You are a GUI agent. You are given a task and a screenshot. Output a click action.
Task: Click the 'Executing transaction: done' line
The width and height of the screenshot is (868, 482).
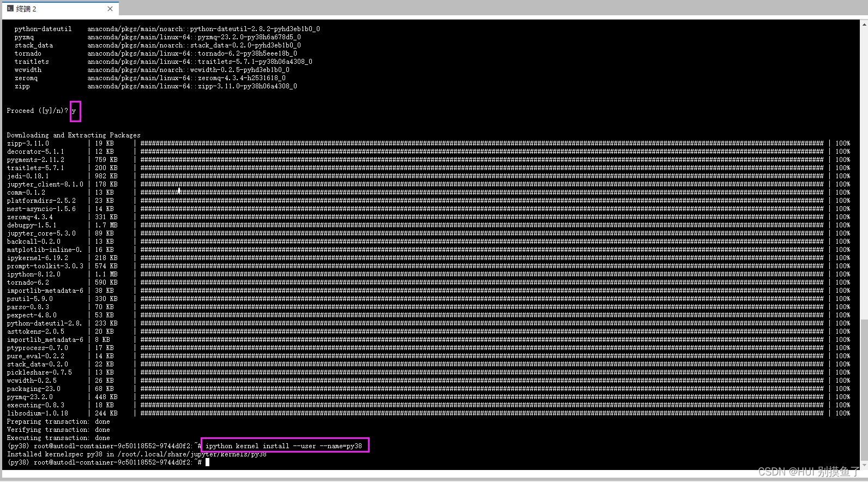pos(58,438)
